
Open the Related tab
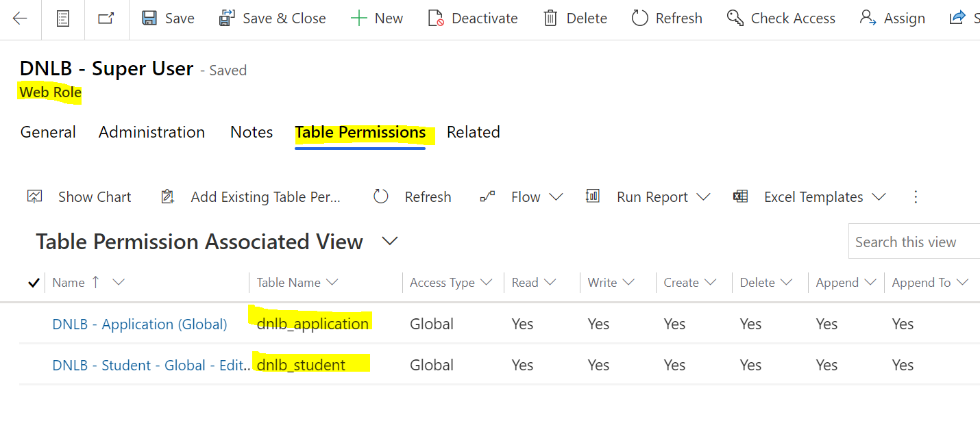point(473,132)
